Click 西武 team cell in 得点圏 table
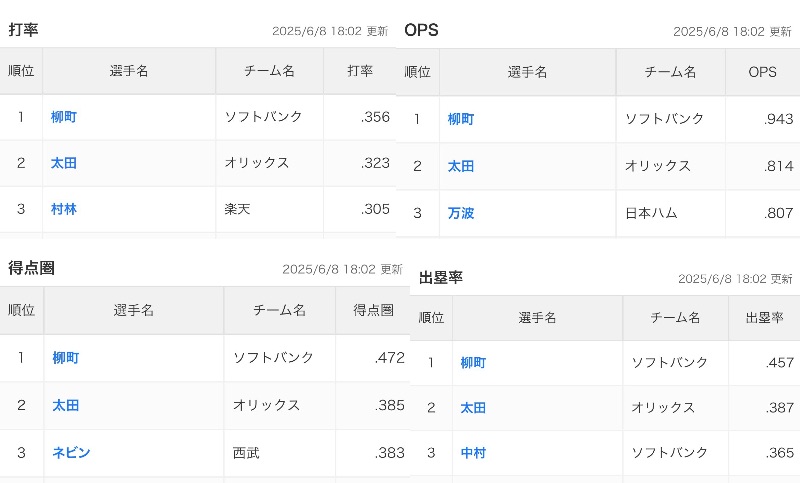The height and width of the screenshot is (483, 800). [x=246, y=453]
